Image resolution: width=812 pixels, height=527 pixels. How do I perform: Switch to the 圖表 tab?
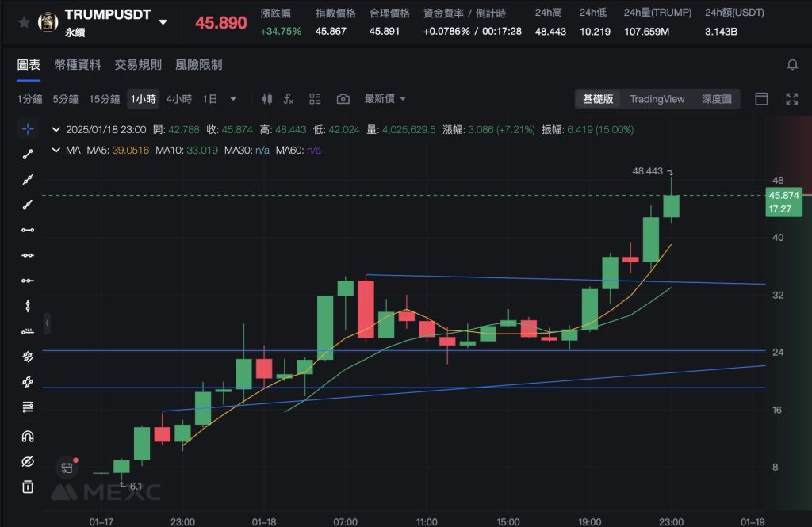click(x=29, y=65)
